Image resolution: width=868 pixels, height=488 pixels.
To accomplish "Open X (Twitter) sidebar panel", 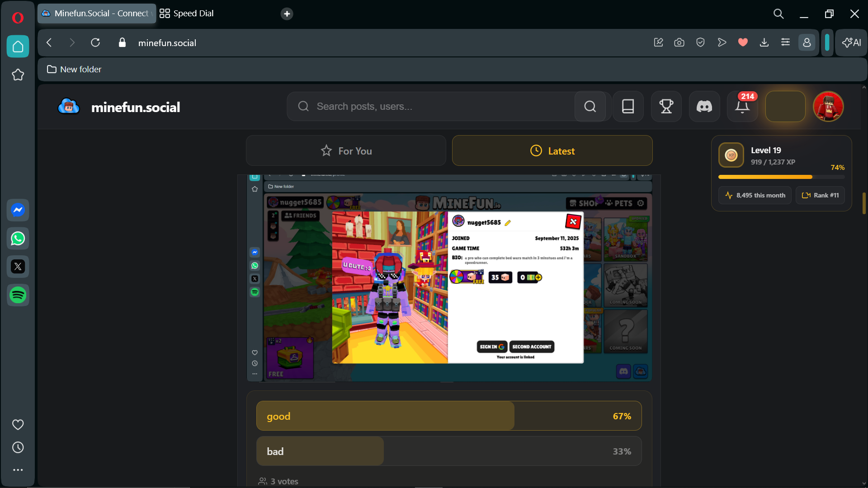I will (18, 267).
